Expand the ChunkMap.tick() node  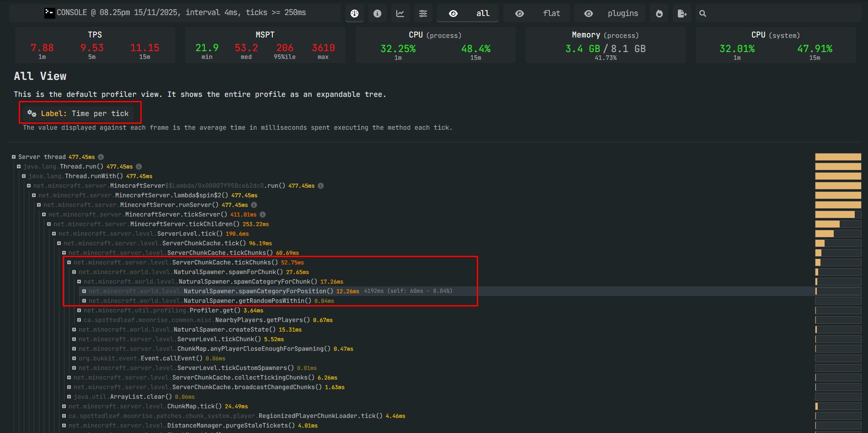(64, 407)
